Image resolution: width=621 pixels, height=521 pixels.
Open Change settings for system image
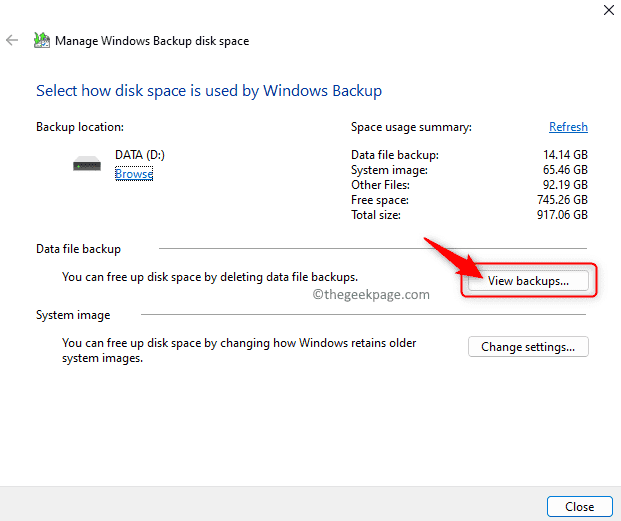(x=528, y=347)
